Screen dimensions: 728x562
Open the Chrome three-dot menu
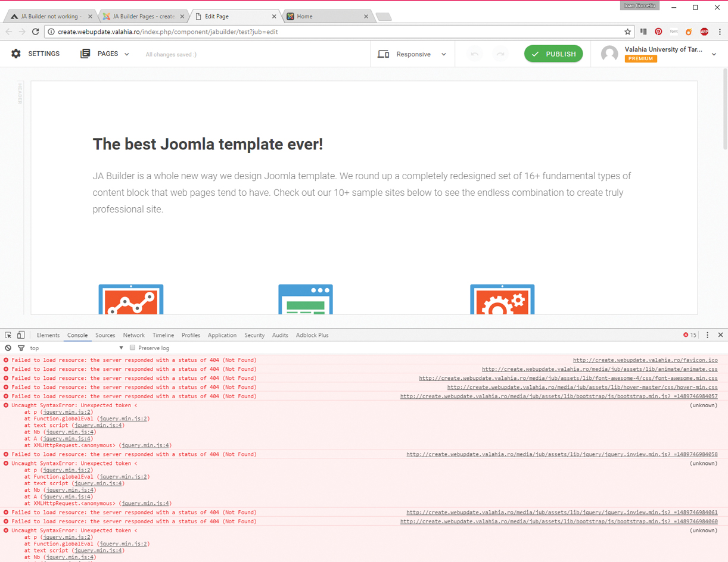720,32
